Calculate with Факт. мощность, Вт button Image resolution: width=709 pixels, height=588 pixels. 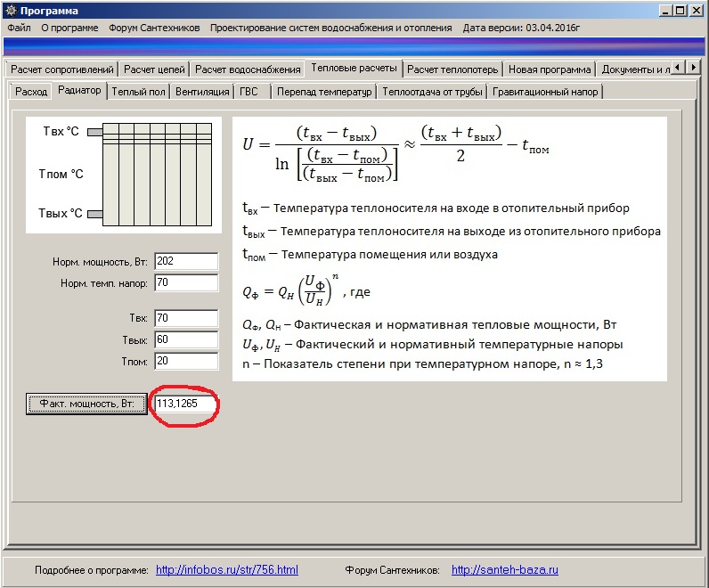click(86, 404)
